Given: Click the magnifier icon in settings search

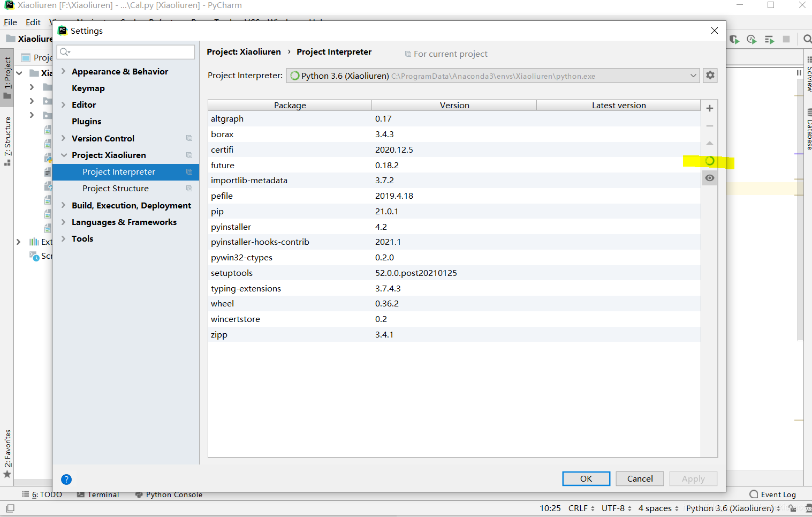Looking at the screenshot, I should tap(65, 52).
